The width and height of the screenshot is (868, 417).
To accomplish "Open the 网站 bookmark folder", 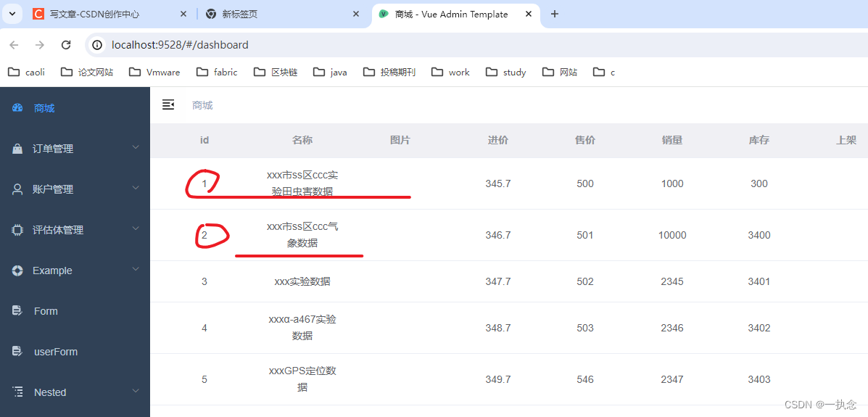I will (561, 72).
